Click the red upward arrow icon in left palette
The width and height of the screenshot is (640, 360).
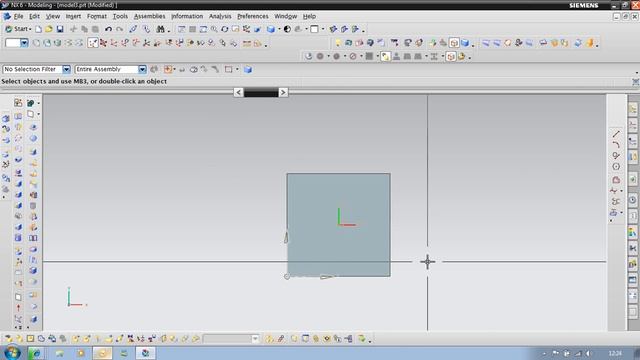(x=18, y=307)
